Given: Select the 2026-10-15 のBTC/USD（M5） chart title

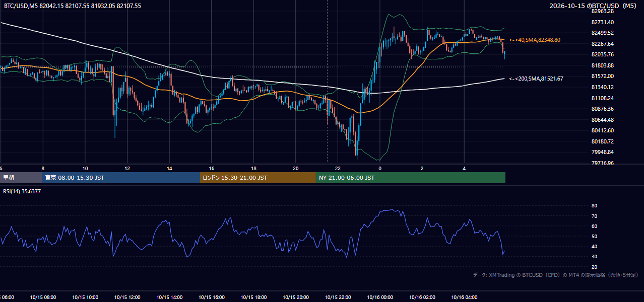Looking at the screenshot, I should (594, 6).
